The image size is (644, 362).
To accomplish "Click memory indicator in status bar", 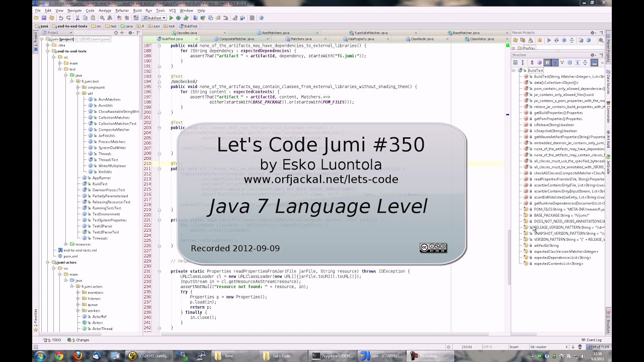I will coord(598,347).
